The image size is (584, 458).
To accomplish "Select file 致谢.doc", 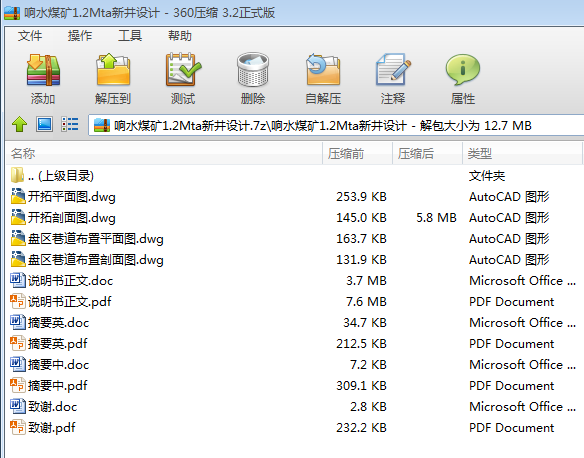I will point(295,407).
